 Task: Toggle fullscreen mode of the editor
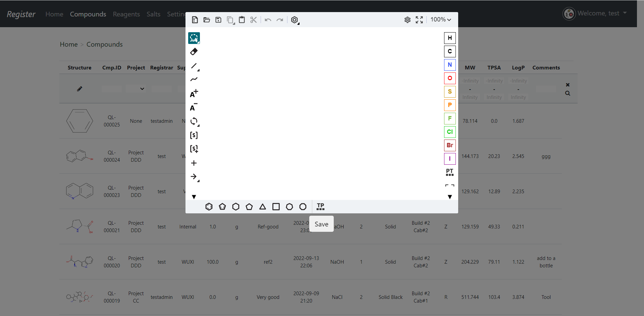coord(419,20)
